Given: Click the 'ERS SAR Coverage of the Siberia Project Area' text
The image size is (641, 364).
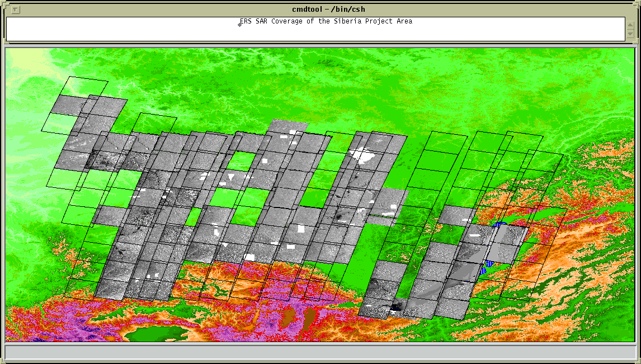Looking at the screenshot, I should click(326, 21).
